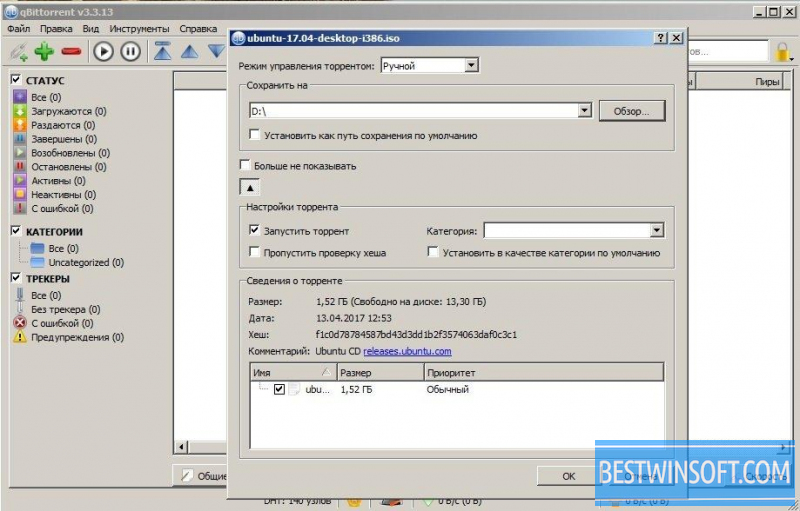The image size is (800, 511).
Task: Click the '1,52 ГБ' size cell
Action: click(356, 390)
